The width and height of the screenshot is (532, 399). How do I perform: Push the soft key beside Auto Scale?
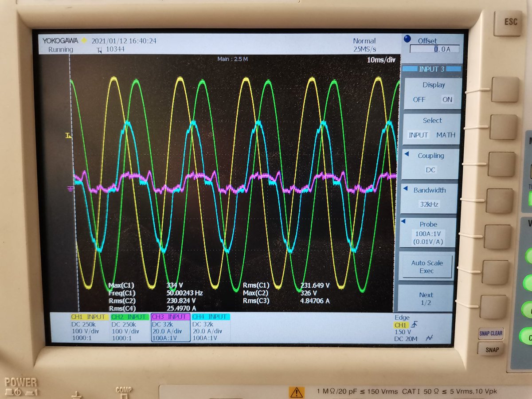click(x=496, y=272)
